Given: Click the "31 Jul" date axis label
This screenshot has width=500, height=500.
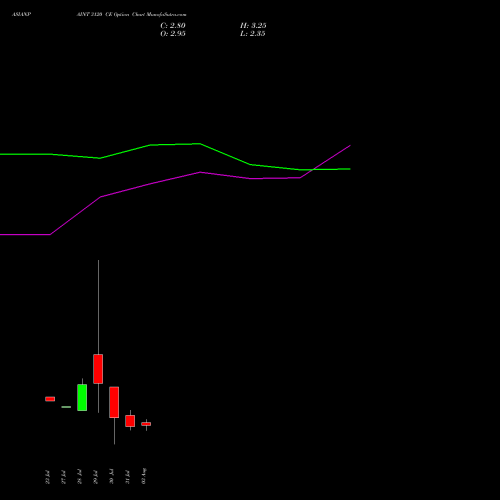Looking at the screenshot, I should click(x=127, y=477).
